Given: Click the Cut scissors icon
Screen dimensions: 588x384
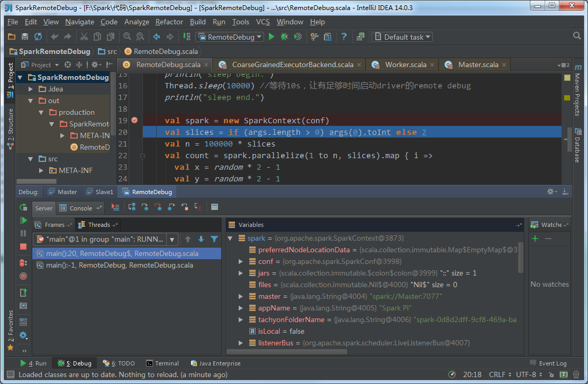Looking at the screenshot, I should pyautogui.click(x=84, y=36).
